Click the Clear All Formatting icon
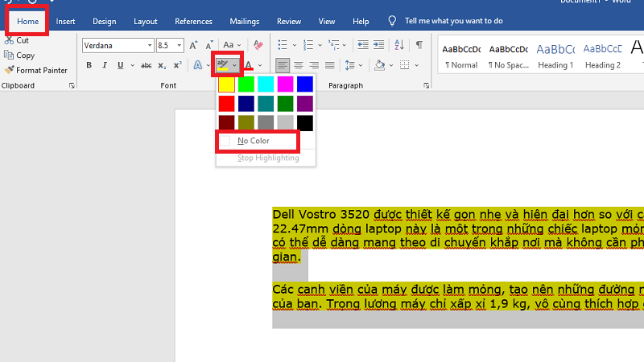This screenshot has height=362, width=644. coord(258,45)
